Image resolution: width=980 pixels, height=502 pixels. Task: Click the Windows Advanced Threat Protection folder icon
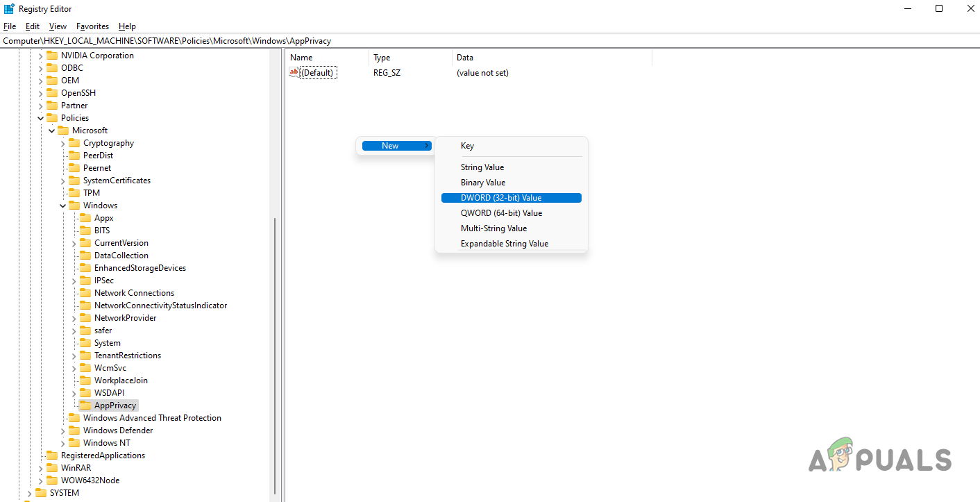pyautogui.click(x=74, y=418)
